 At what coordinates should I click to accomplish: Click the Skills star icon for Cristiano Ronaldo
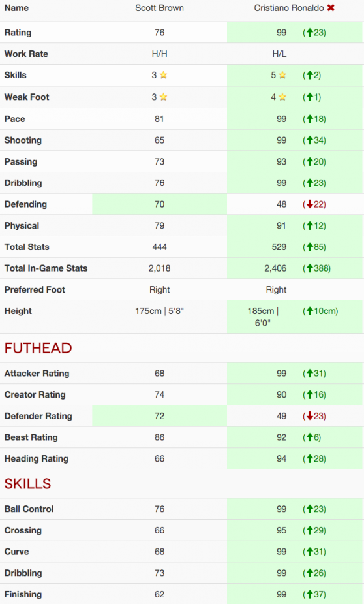point(282,75)
